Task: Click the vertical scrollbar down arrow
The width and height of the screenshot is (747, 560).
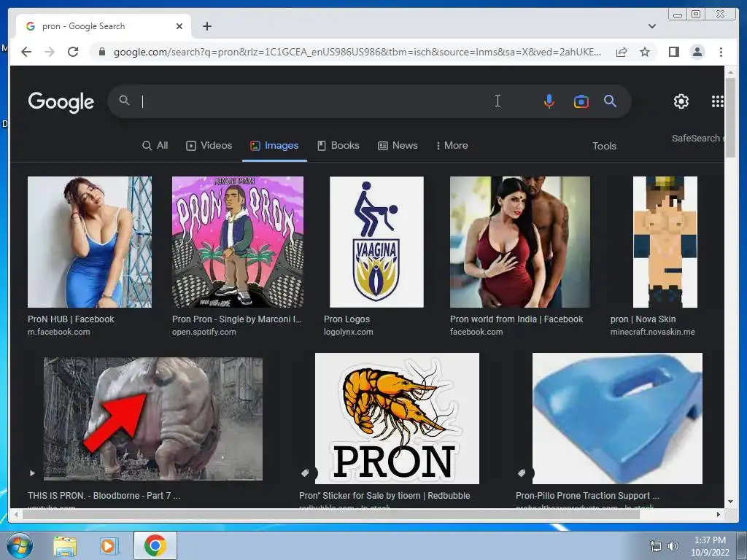Action: point(730,502)
